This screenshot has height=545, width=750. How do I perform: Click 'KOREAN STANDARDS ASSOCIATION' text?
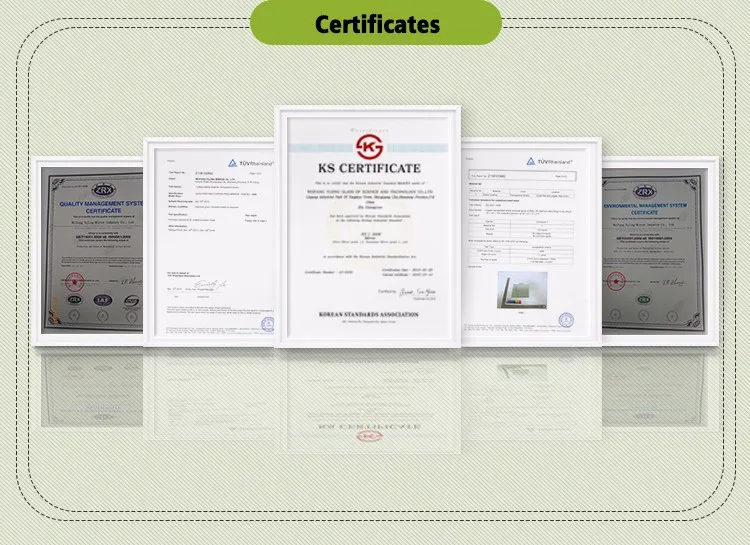[x=368, y=314]
